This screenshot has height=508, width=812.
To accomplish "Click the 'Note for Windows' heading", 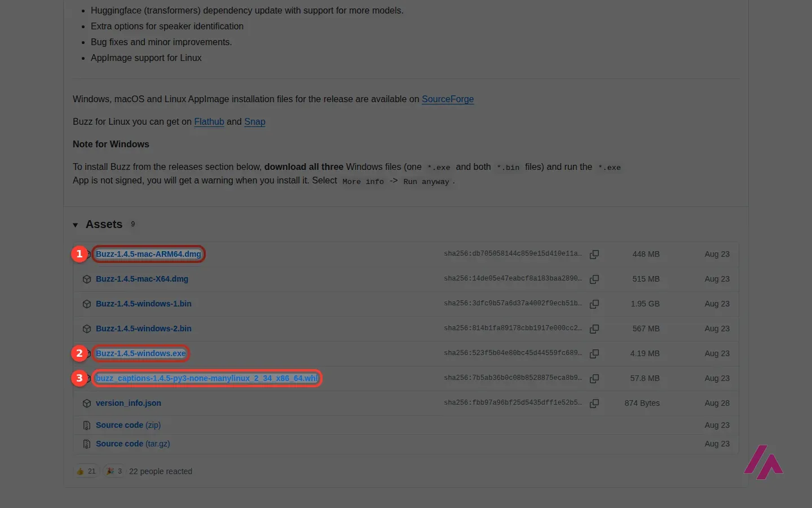I will pos(111,144).
